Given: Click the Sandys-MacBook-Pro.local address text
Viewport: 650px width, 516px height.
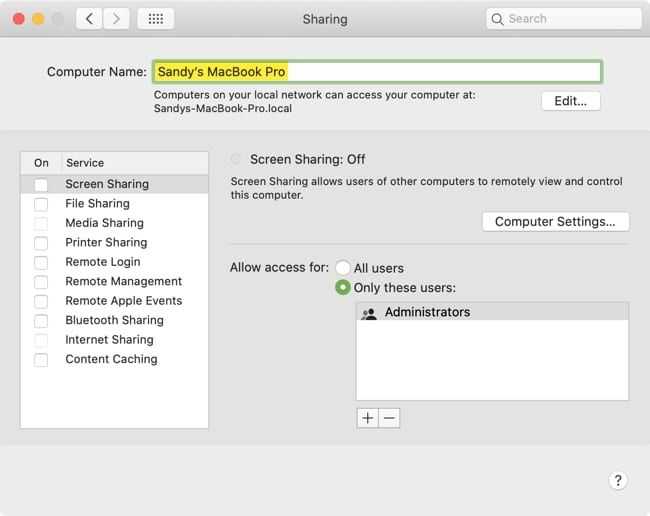Looking at the screenshot, I should [223, 109].
